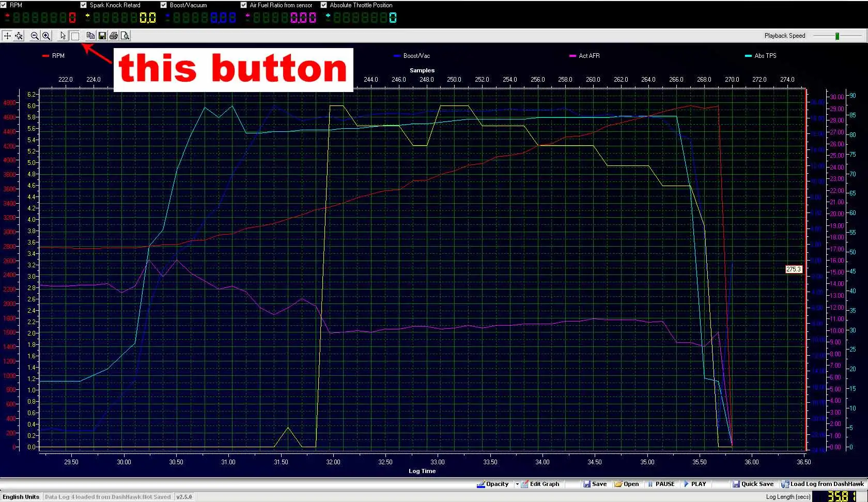
Task: Expand the dropdown arrow next to Opacity
Action: (x=517, y=484)
